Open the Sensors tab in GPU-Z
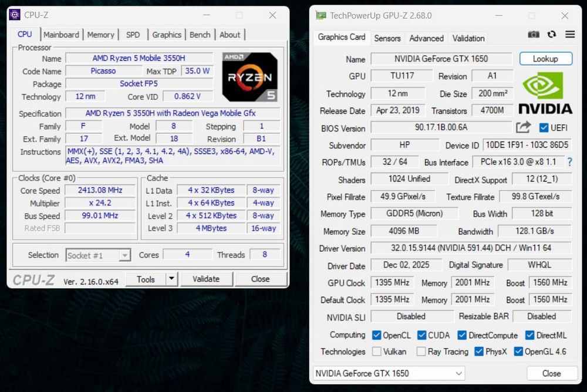The image size is (587, 392). click(x=387, y=38)
